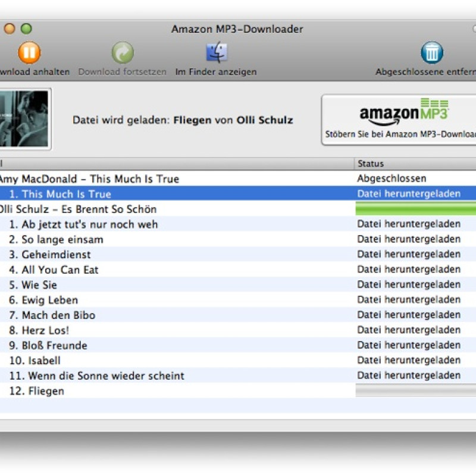Click the Olli Schulz album cover thumbnail
The width and height of the screenshot is (476, 476).
point(25,119)
